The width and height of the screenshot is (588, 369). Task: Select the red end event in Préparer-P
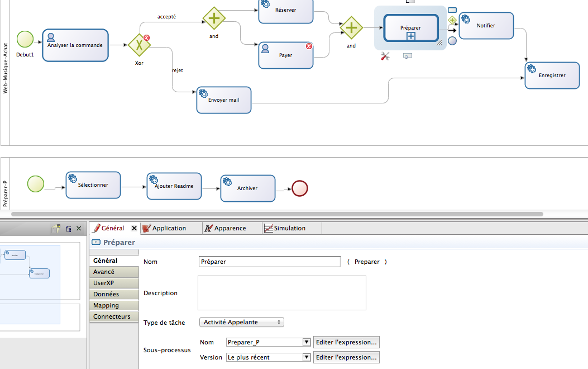pyautogui.click(x=300, y=188)
